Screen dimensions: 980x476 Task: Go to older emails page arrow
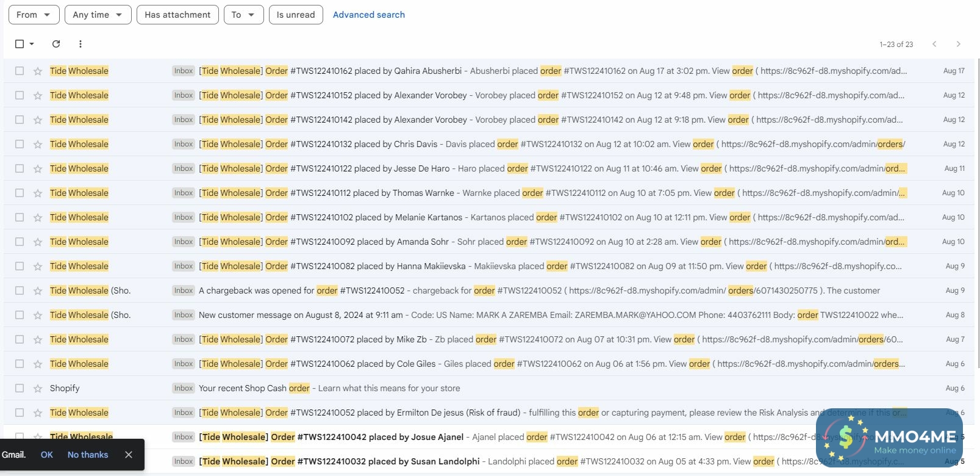958,44
